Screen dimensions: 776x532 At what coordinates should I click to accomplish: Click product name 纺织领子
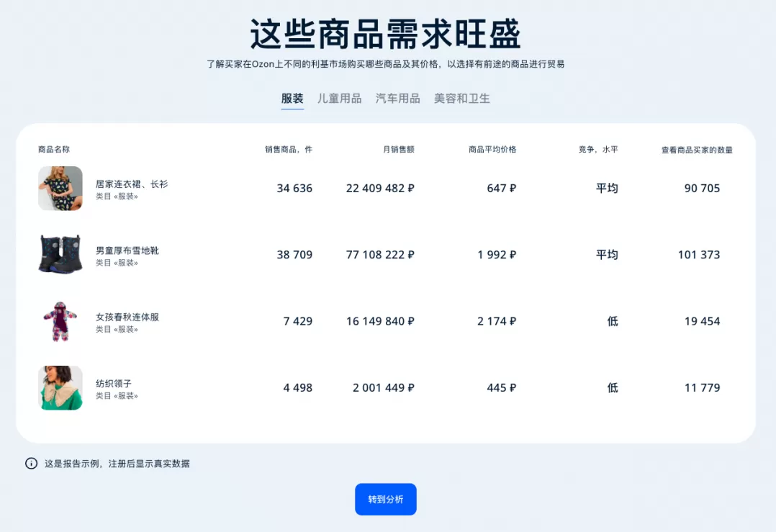tap(113, 384)
